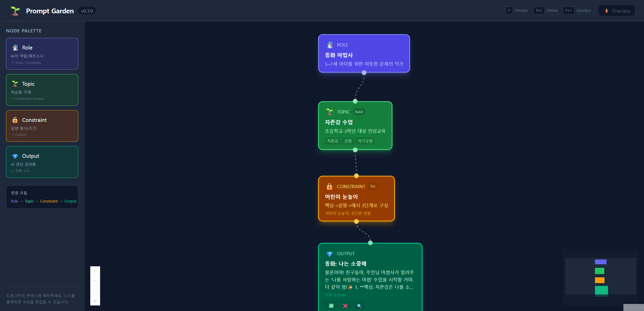The width and height of the screenshot is (644, 311).
Task: Toggle the canvas lock icon
Action: tap(95, 300)
